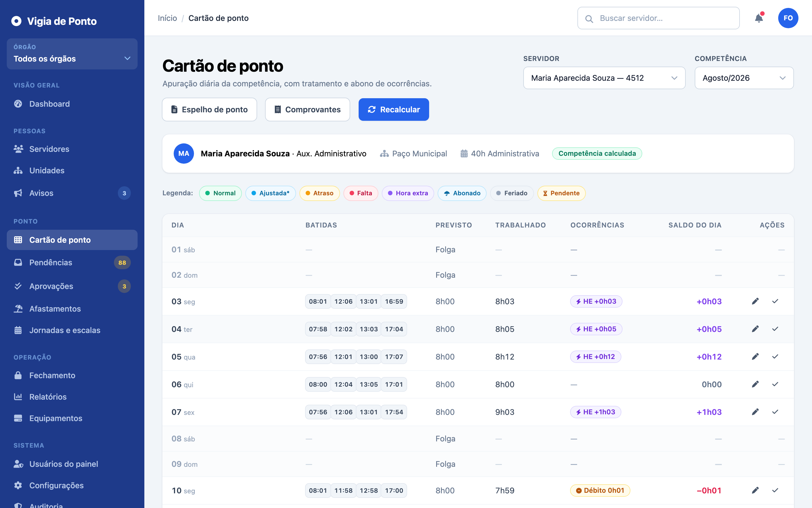Click the search magnifier icon
Screen dimensions: 812x508
coord(589,18)
